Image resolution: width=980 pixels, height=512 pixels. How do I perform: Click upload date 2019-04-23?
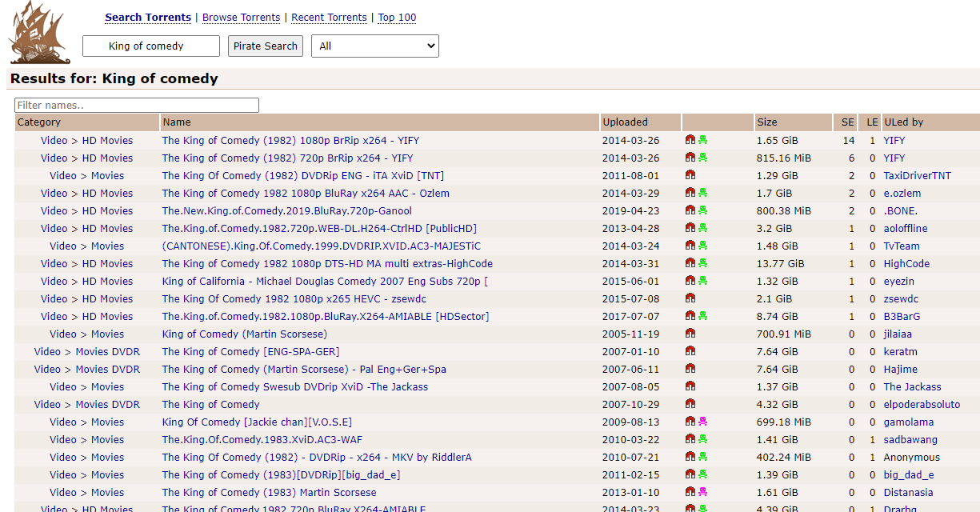point(630,210)
